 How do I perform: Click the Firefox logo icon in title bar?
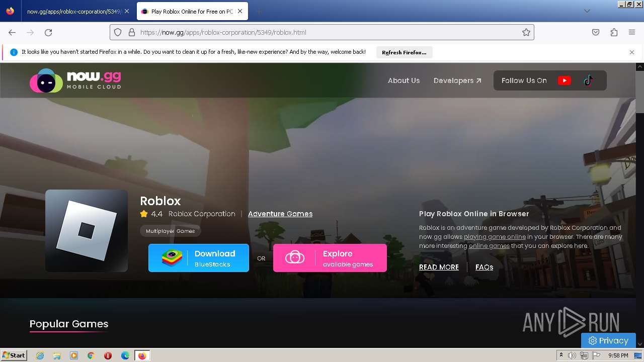pos(10,11)
